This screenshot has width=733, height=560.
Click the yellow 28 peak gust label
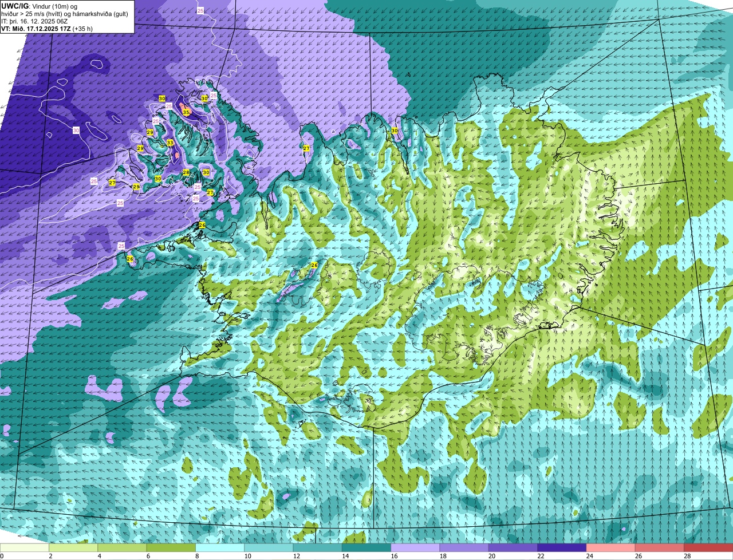(x=186, y=172)
